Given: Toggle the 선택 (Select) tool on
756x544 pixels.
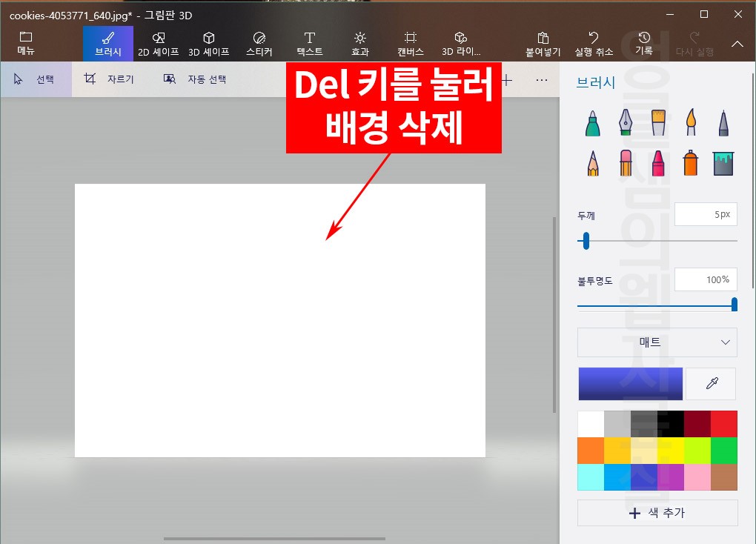Looking at the screenshot, I should tap(36, 79).
